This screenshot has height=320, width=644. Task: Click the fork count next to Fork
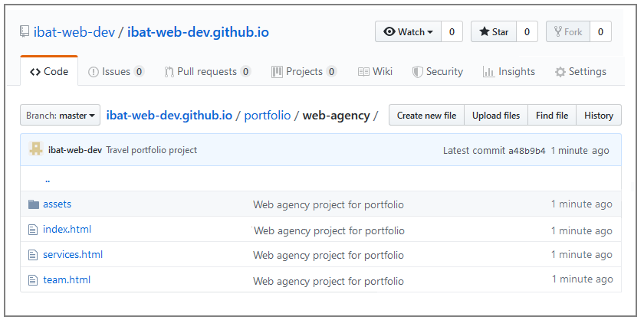point(600,31)
